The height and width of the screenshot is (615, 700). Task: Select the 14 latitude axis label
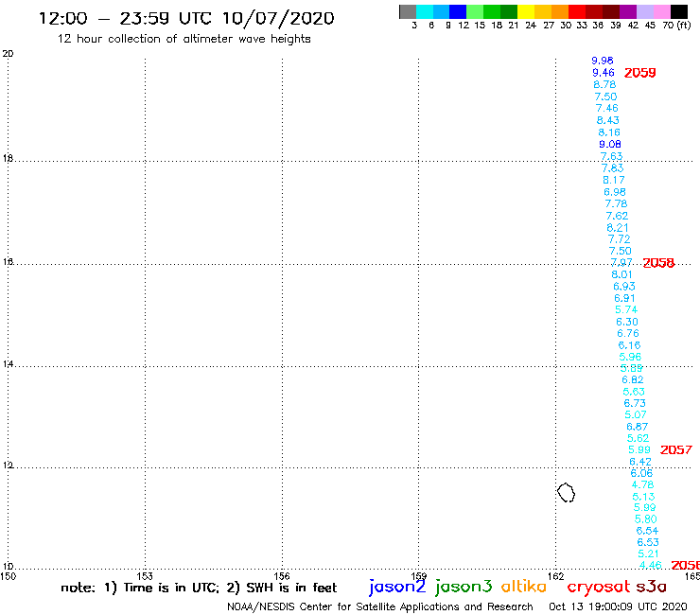point(8,364)
